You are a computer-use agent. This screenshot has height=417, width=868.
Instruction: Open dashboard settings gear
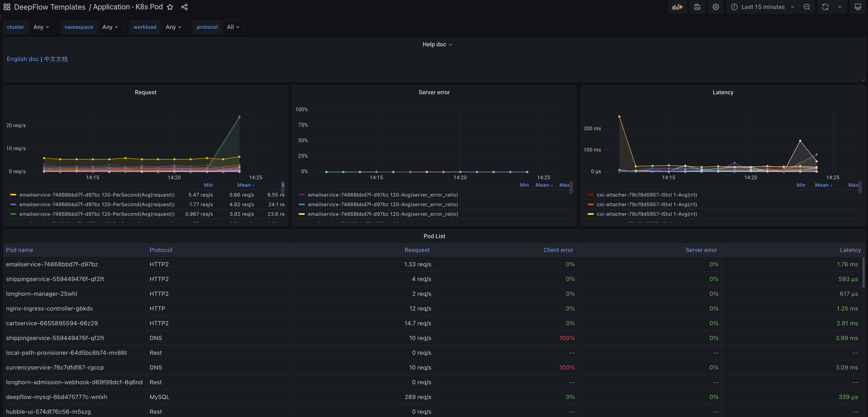point(716,7)
